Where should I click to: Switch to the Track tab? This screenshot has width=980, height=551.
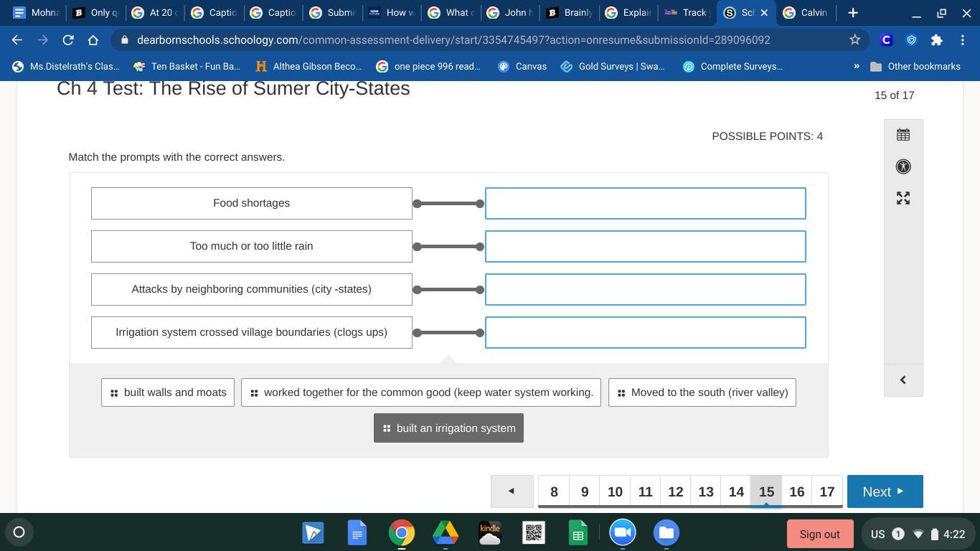click(687, 13)
